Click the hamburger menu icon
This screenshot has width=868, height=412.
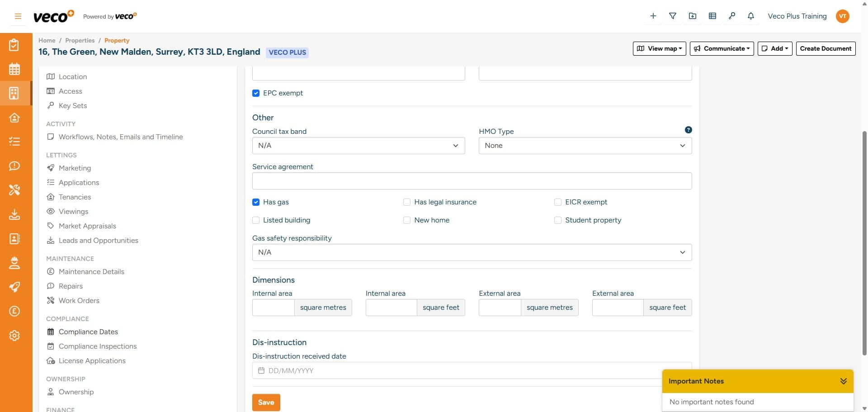coord(18,16)
